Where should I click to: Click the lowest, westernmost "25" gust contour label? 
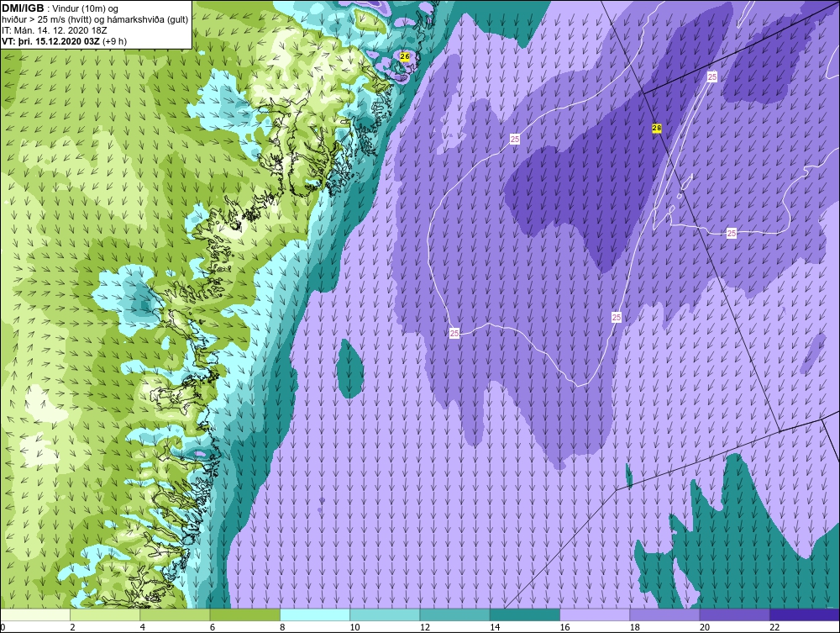pyautogui.click(x=454, y=334)
